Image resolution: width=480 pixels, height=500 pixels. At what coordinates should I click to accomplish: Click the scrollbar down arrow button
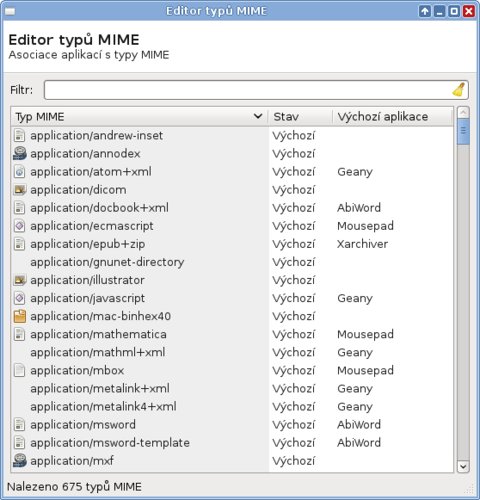point(463,466)
